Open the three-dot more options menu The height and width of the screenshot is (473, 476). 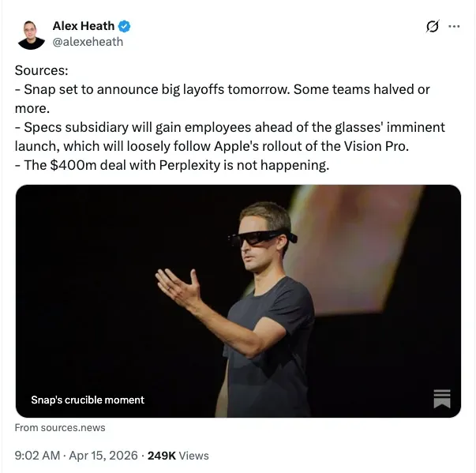454,26
